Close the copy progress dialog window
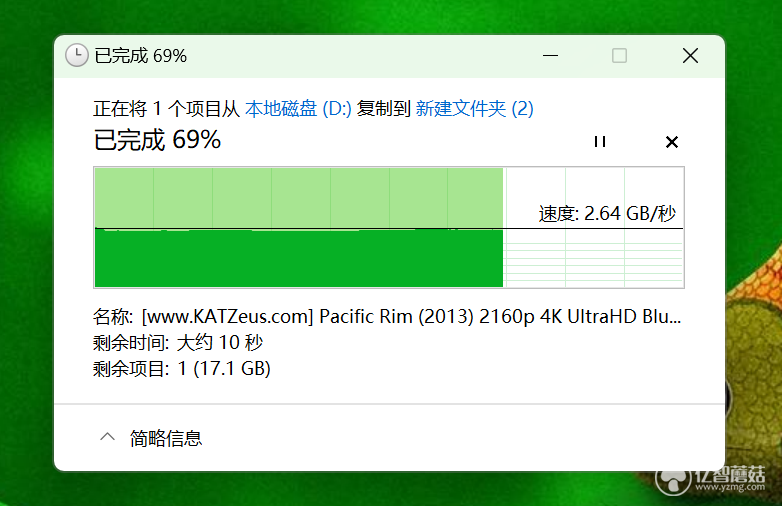The height and width of the screenshot is (506, 782). (690, 55)
